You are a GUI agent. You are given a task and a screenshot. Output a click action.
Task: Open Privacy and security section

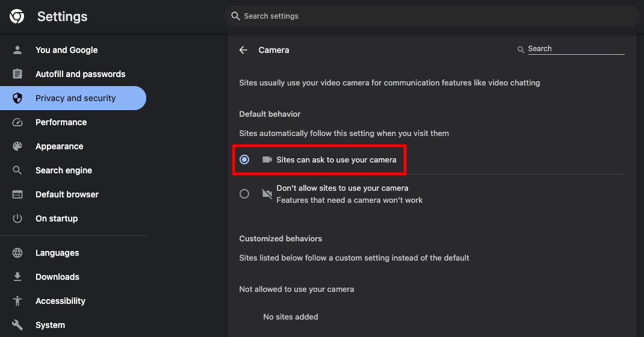[x=73, y=98]
